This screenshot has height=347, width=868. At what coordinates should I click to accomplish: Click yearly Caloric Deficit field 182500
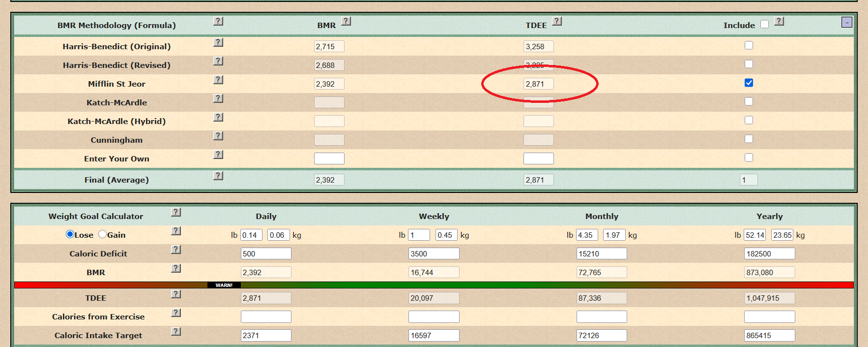tap(770, 253)
